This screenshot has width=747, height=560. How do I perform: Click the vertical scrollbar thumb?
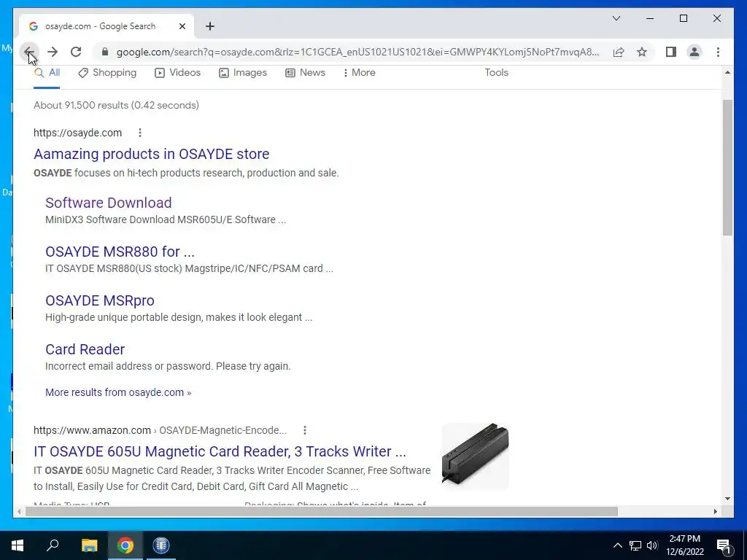(727, 168)
